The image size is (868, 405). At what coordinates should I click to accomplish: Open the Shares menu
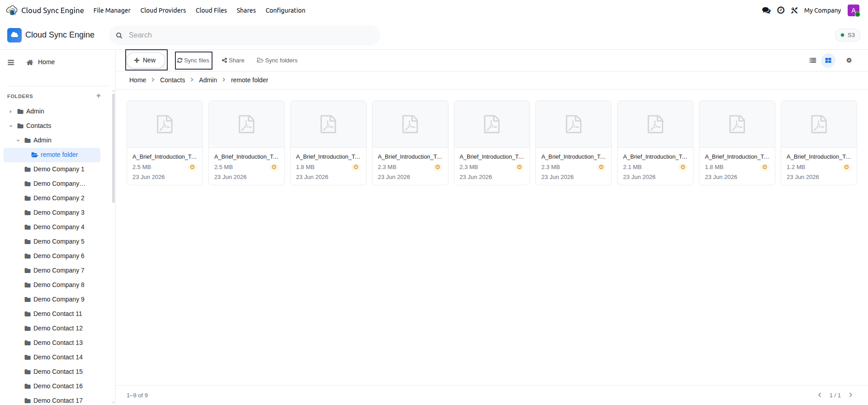coord(246,10)
